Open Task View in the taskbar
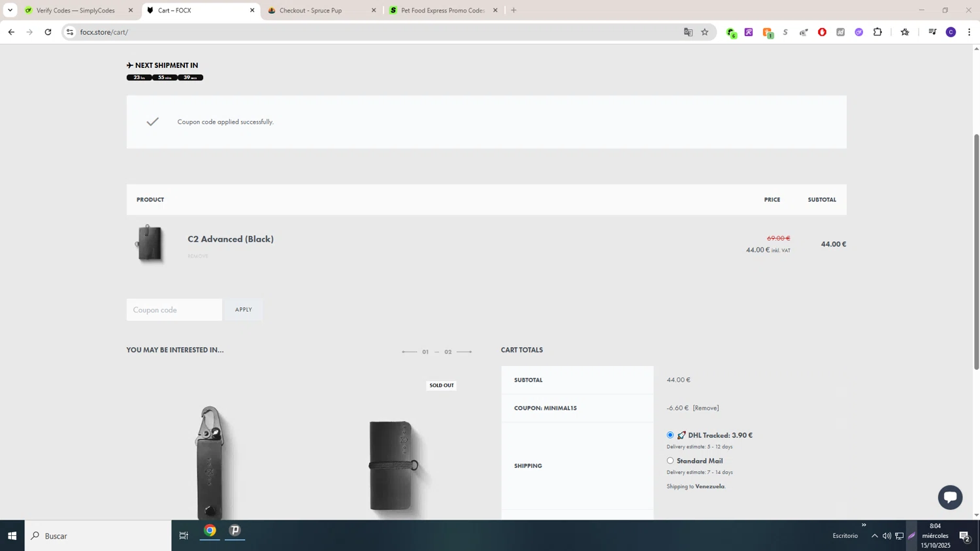 click(x=184, y=536)
